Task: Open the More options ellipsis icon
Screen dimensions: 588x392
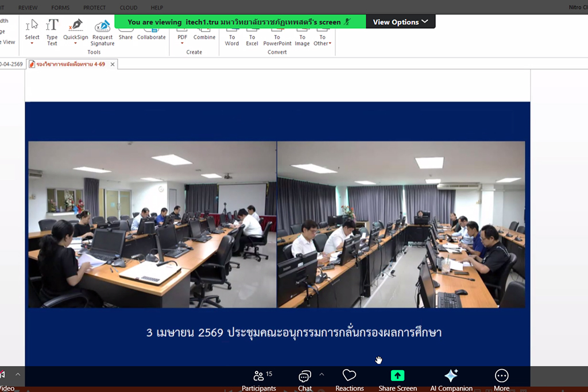Action: pos(501,375)
